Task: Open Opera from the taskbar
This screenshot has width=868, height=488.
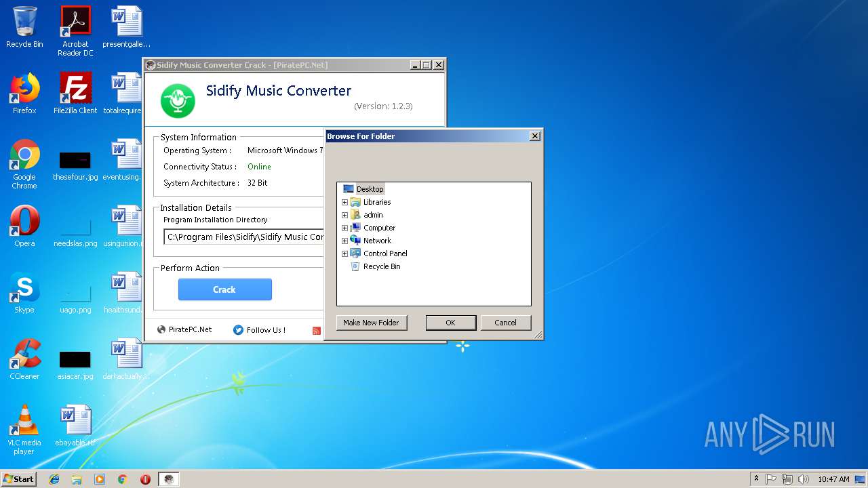Action: click(145, 479)
